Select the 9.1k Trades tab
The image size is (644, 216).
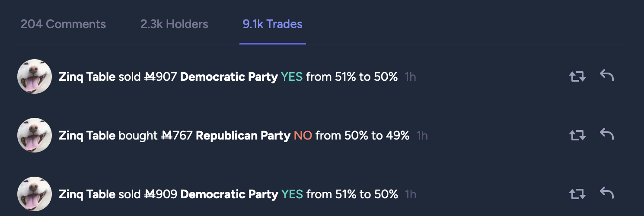273,24
